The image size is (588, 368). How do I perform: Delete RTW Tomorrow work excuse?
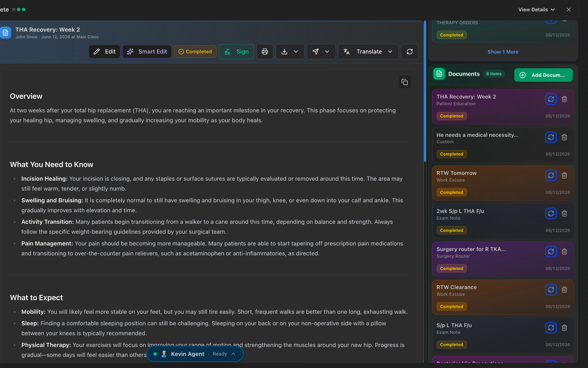(564, 176)
